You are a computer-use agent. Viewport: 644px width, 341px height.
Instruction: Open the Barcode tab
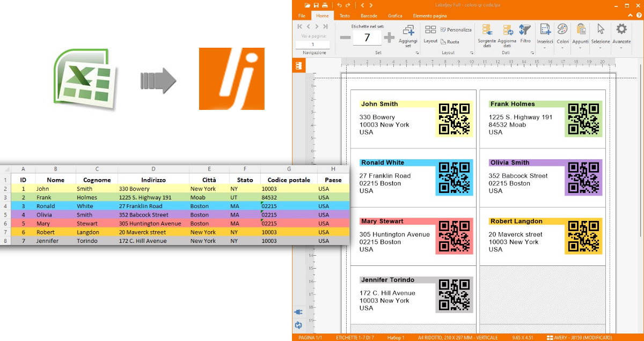pyautogui.click(x=369, y=16)
